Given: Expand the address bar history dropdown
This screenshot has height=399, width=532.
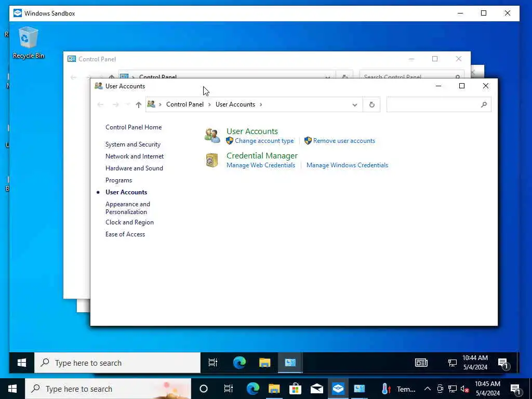Looking at the screenshot, I should click(354, 105).
